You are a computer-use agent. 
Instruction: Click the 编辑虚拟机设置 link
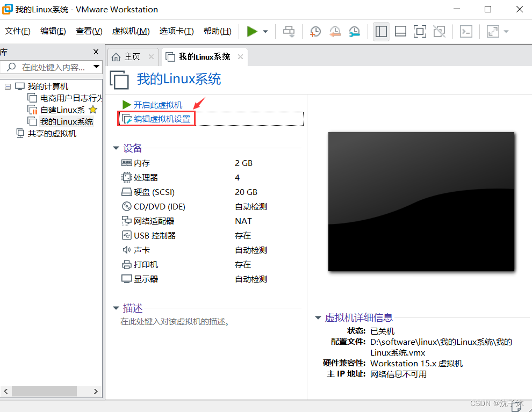tap(162, 119)
